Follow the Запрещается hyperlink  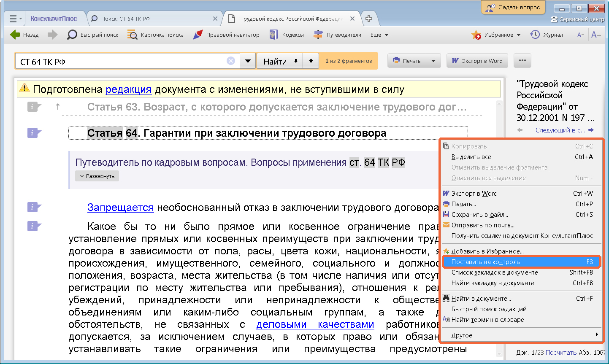pyautogui.click(x=121, y=208)
